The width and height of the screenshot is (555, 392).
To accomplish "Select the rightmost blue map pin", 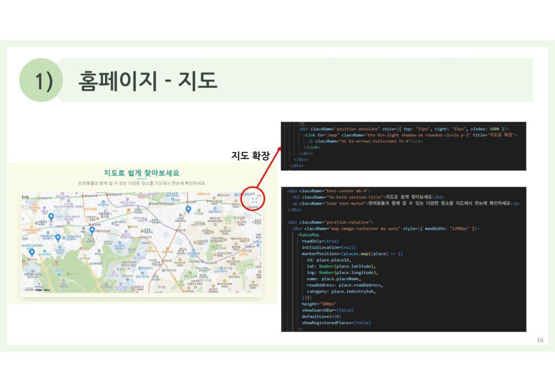I will click(x=188, y=210).
